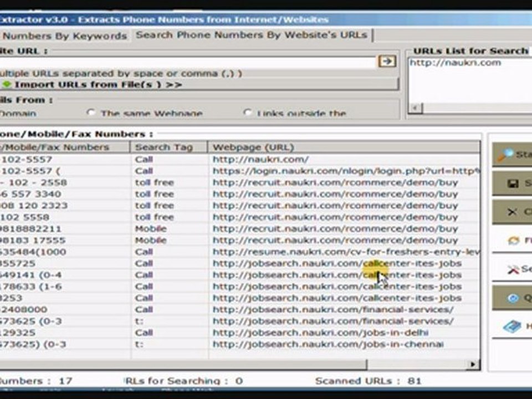The width and height of the screenshot is (532, 399).
Task: Select number row '08 120 2323'
Action: [34, 206]
